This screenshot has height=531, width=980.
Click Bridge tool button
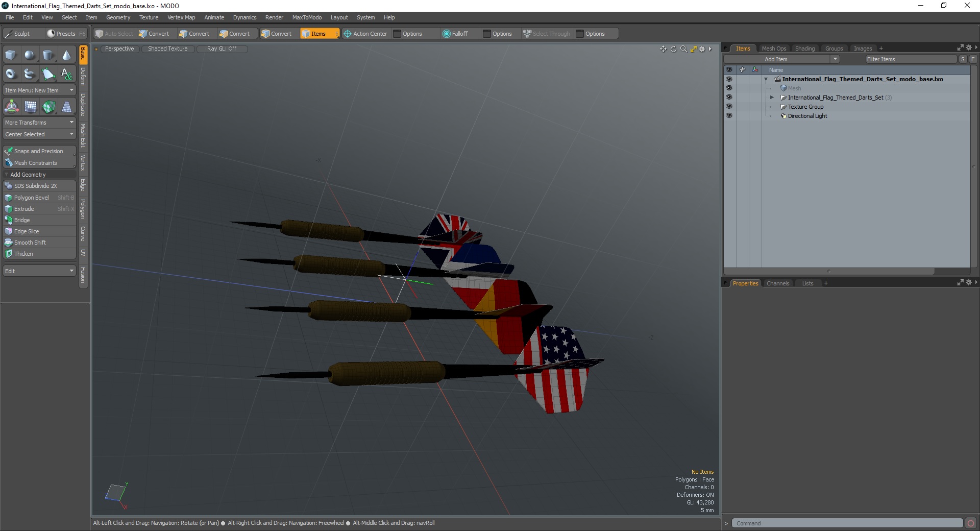pos(39,220)
